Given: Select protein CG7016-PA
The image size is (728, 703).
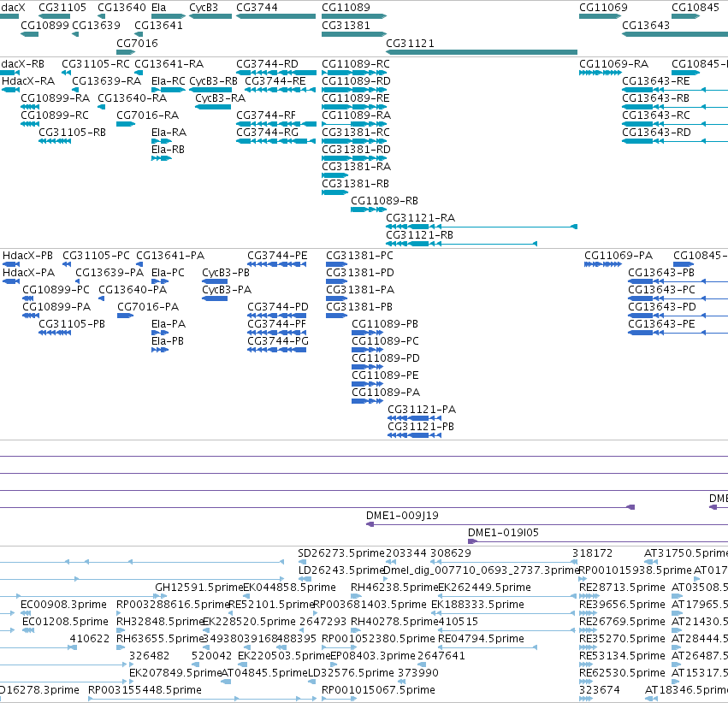Looking at the screenshot, I should 126,316.
